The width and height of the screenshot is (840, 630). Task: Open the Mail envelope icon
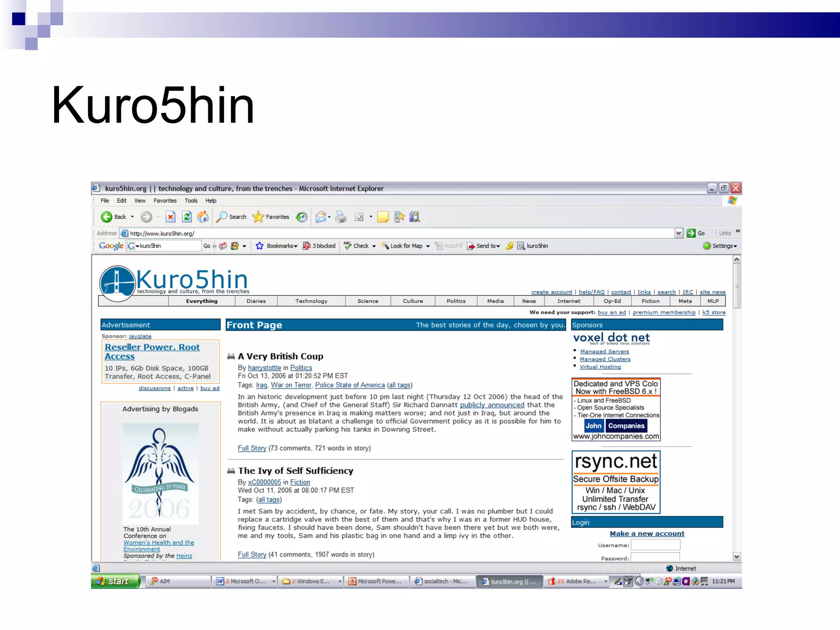tap(321, 217)
